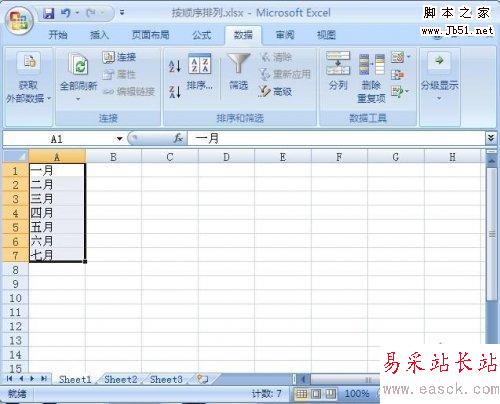Open the data validation icon

click(397, 58)
